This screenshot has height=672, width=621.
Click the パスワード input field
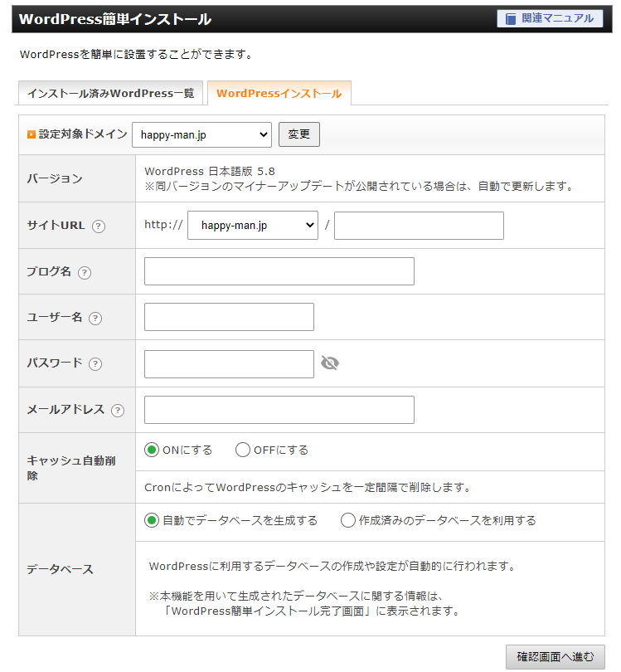coord(229,364)
